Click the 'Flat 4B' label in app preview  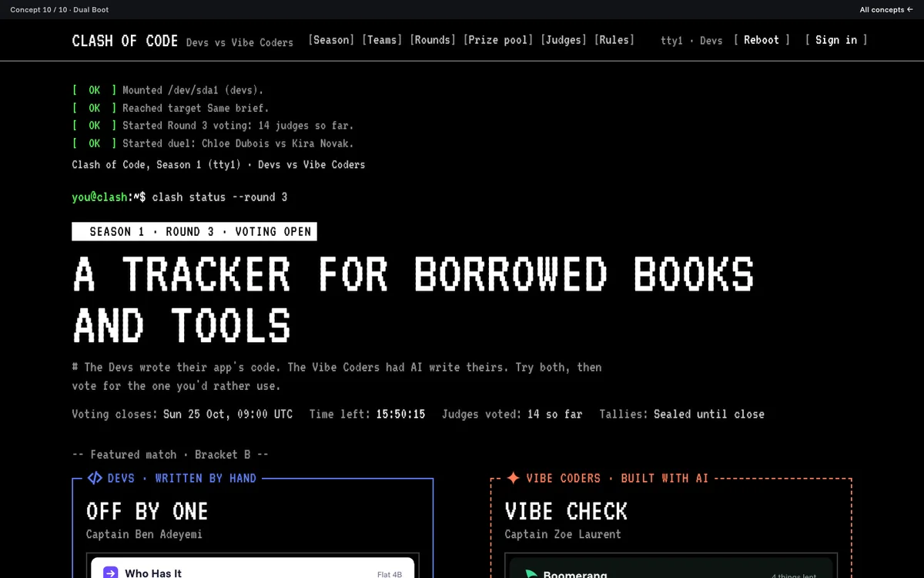coord(390,574)
